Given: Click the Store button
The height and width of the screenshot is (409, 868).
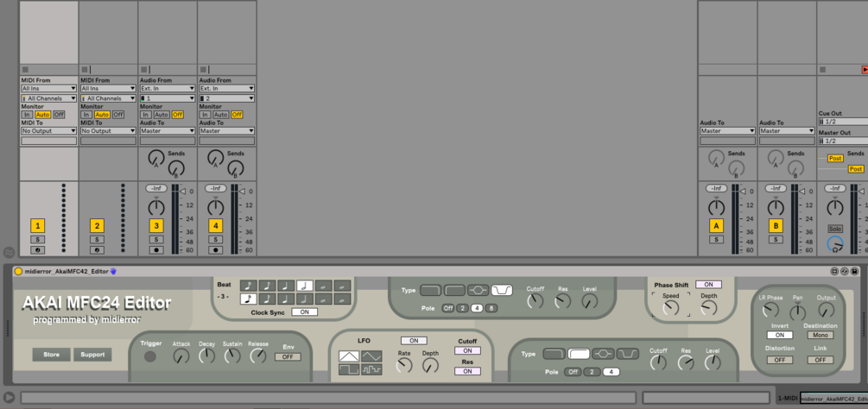Looking at the screenshot, I should [51, 355].
